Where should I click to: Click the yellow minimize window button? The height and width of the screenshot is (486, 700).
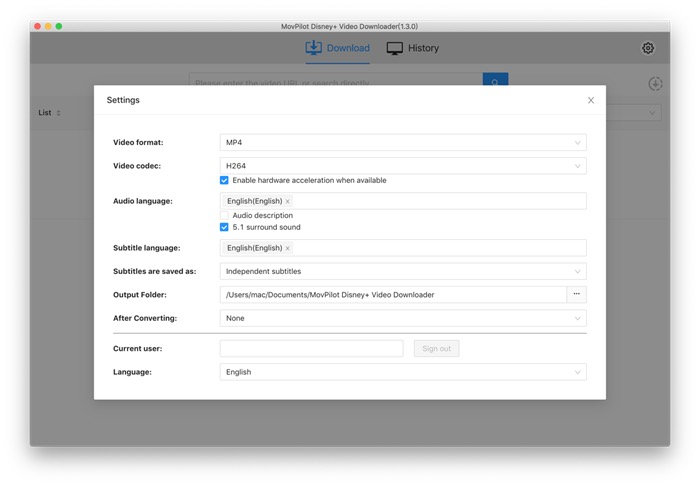(x=48, y=26)
